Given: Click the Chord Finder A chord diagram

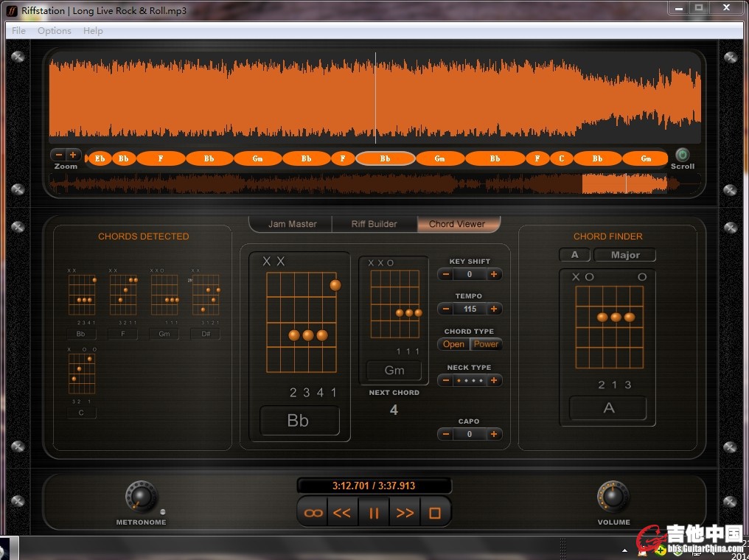Looking at the screenshot, I should (x=609, y=327).
